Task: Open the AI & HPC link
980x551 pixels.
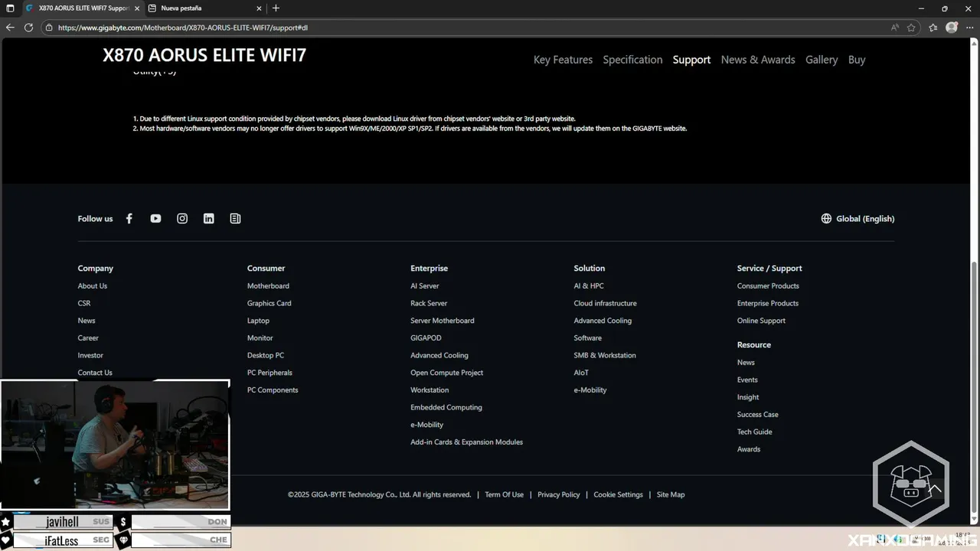Action: (x=589, y=286)
